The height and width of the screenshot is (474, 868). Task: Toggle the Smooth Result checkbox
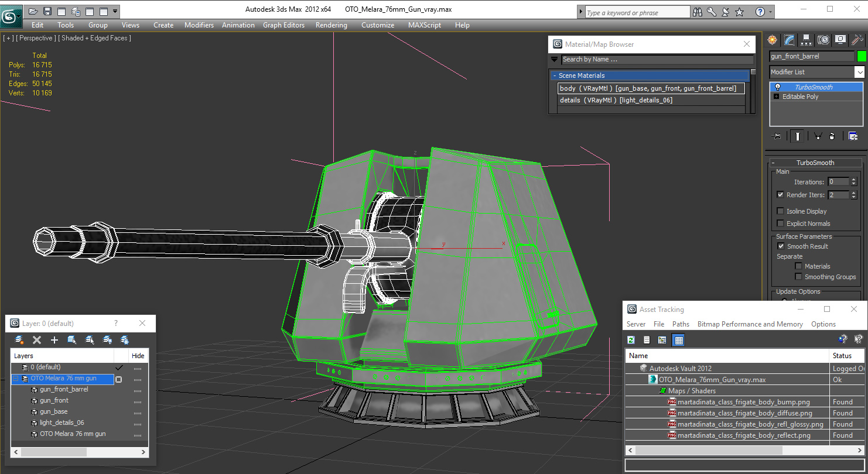[780, 246]
